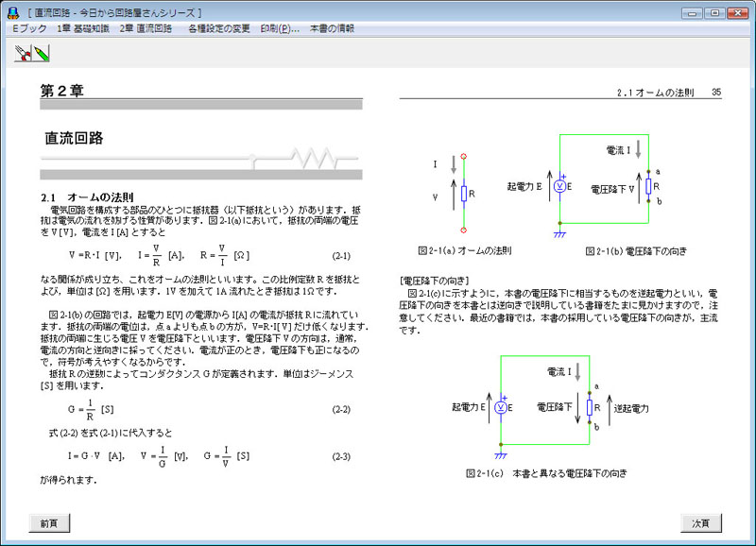Go to the previous page with 前頁
This screenshot has height=546, width=756.
click(49, 523)
